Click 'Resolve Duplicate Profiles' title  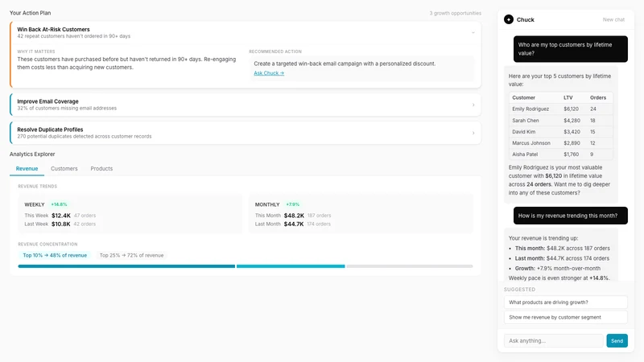[50, 130]
